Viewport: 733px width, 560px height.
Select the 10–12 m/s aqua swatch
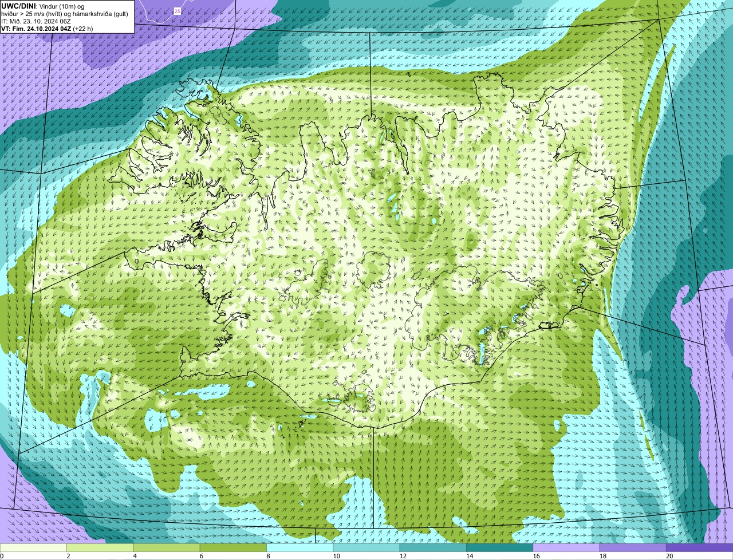366,548
